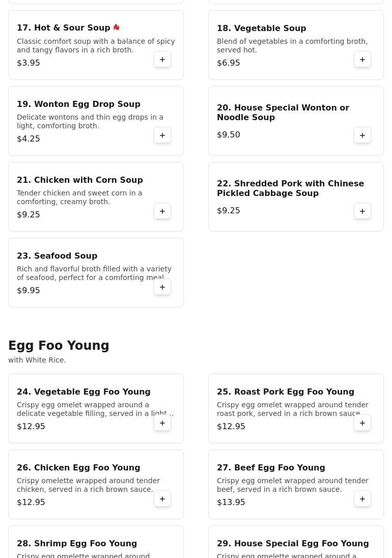The image size is (392, 558).
Task: Add Chicken Egg Foo Young to order
Action: click(x=162, y=498)
